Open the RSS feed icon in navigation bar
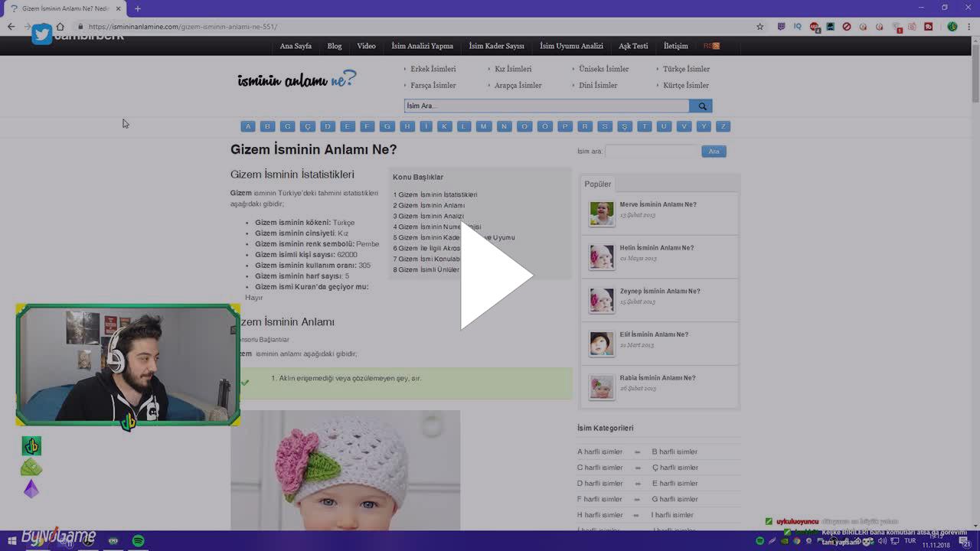The width and height of the screenshot is (980, 551). tap(711, 46)
